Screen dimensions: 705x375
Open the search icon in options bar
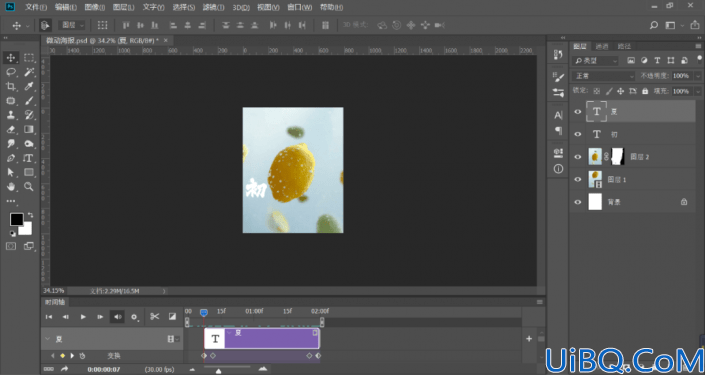tap(654, 25)
